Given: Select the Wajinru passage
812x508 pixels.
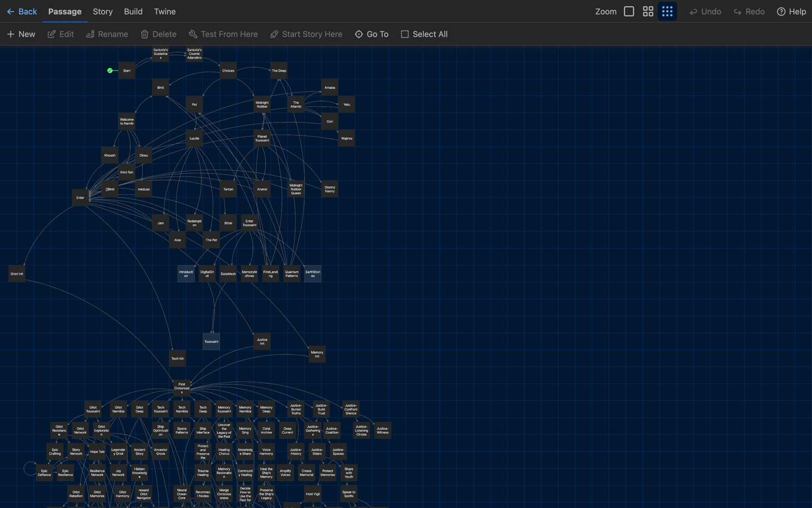Looking at the screenshot, I should coord(347,138).
